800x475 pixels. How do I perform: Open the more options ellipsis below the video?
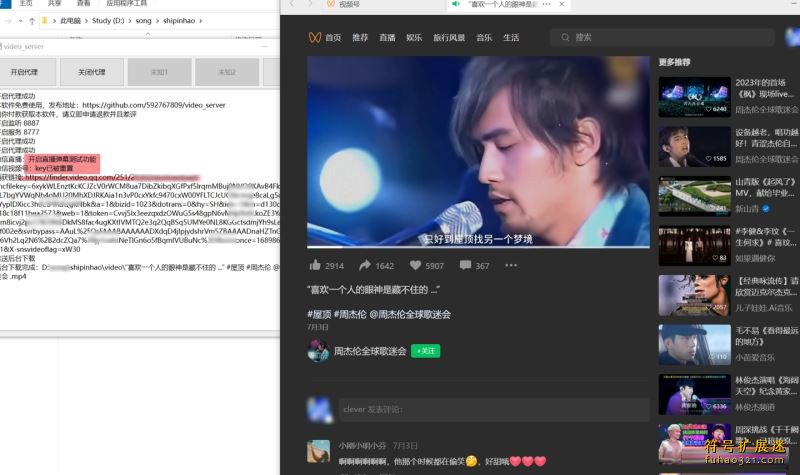tap(511, 265)
